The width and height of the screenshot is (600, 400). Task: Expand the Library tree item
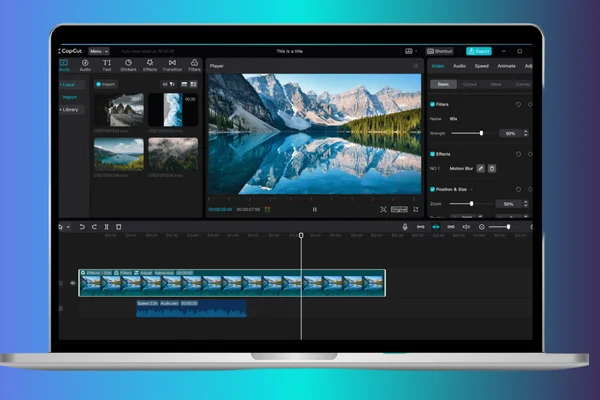(70, 109)
